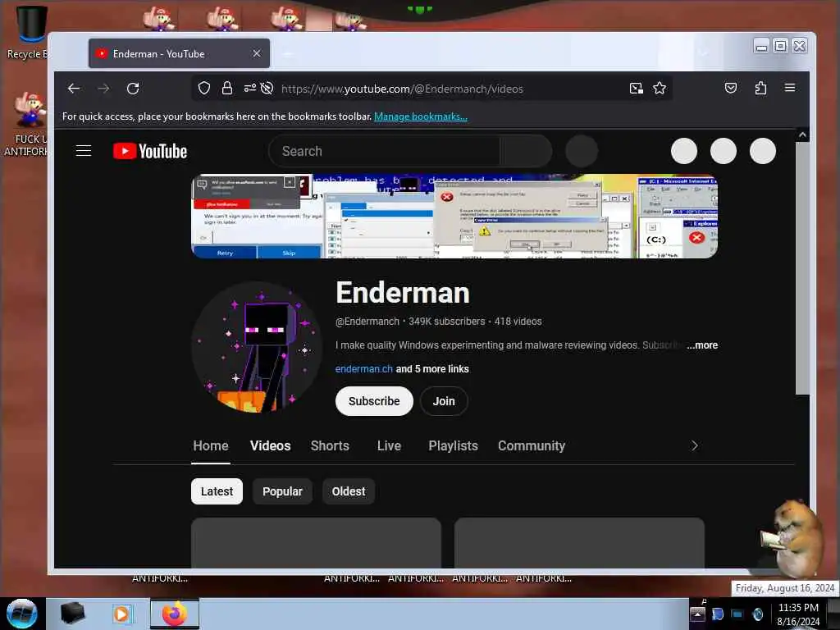
Task: Open the Playlists tab
Action: 453,445
